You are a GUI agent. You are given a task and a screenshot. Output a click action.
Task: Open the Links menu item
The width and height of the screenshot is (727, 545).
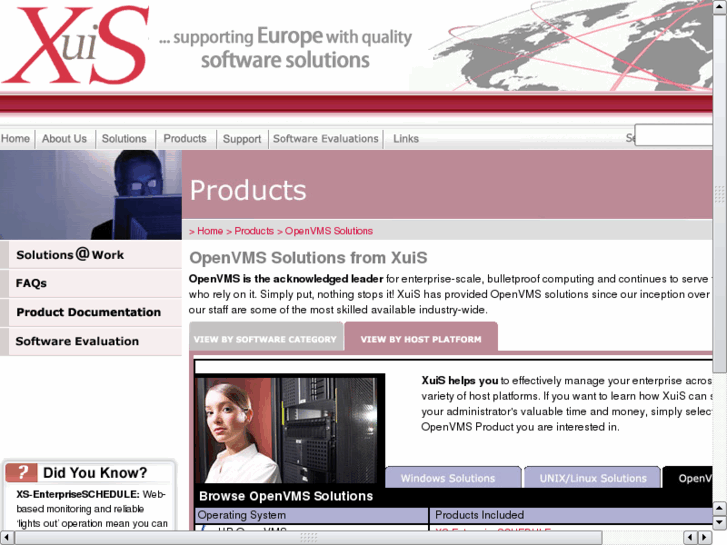pyautogui.click(x=406, y=139)
